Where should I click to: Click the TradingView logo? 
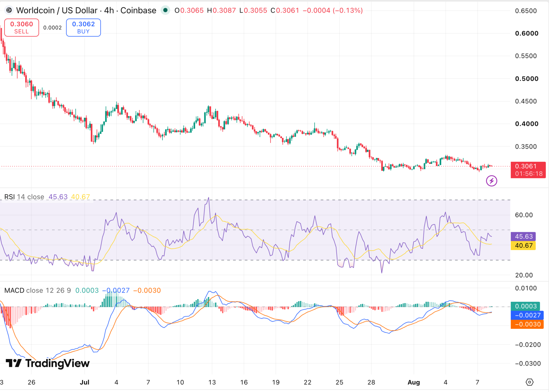click(48, 363)
